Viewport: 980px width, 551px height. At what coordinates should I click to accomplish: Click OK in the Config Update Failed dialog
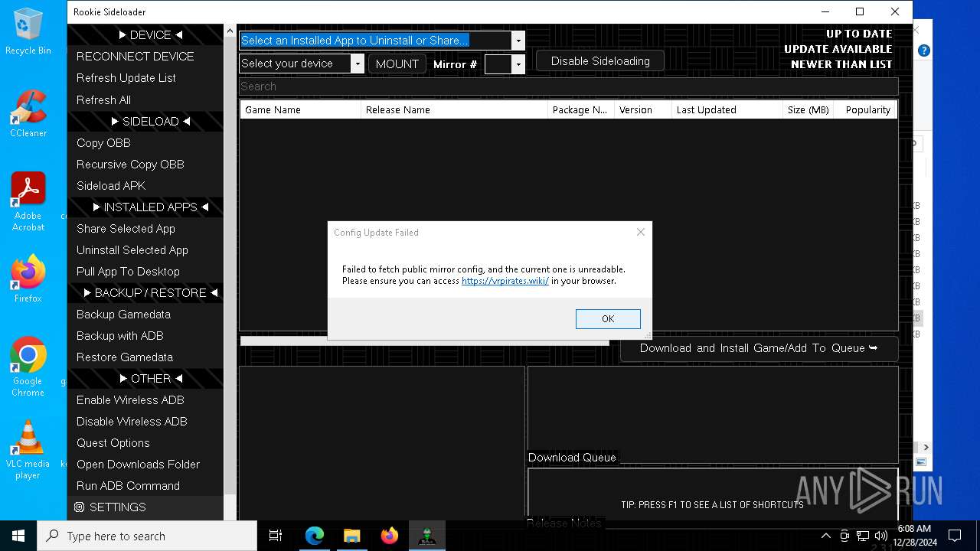[x=608, y=319]
